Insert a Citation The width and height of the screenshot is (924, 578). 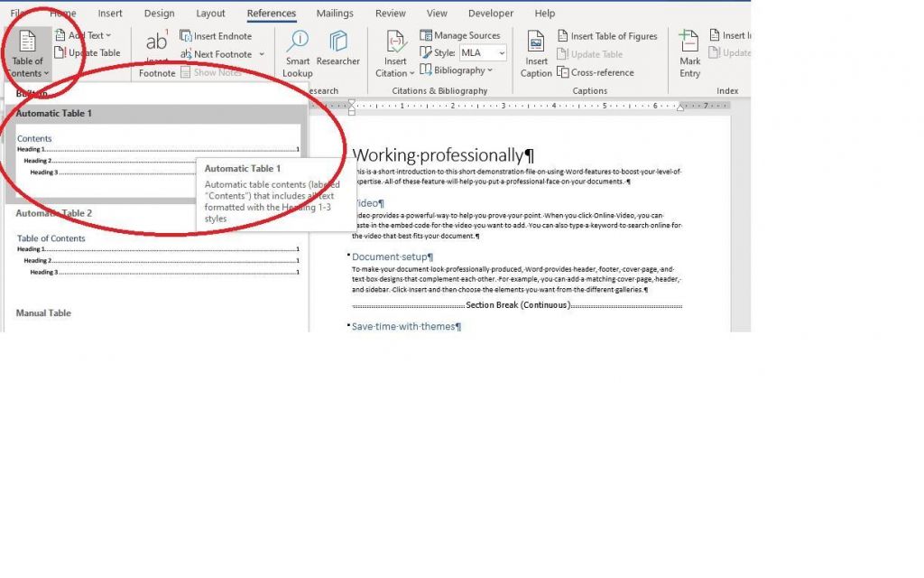click(394, 51)
